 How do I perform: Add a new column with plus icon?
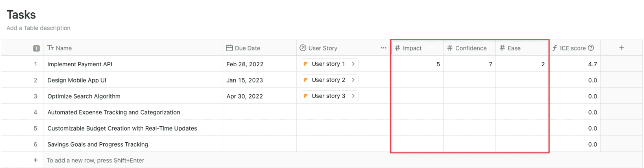click(621, 48)
